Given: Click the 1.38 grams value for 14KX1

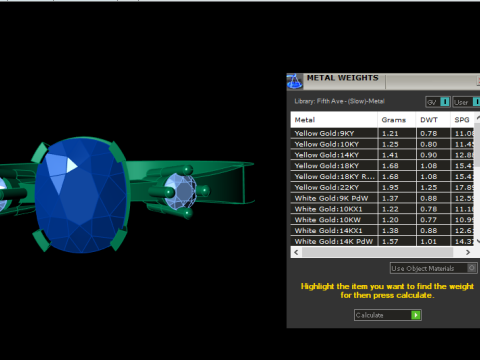Looking at the screenshot, I should pos(390,230).
